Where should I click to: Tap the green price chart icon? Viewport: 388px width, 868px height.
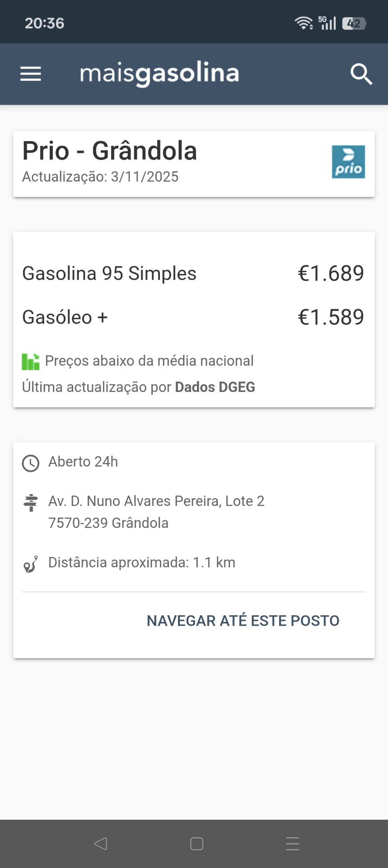31,362
